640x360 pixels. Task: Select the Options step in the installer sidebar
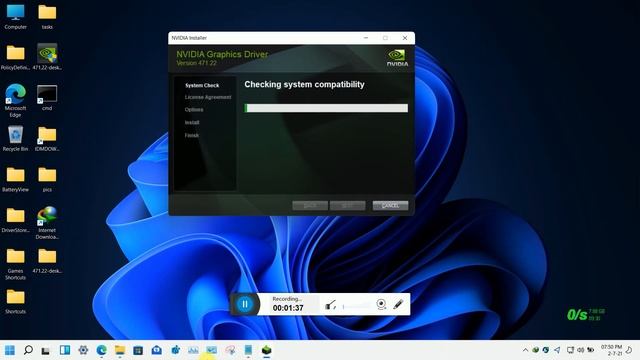coord(194,110)
